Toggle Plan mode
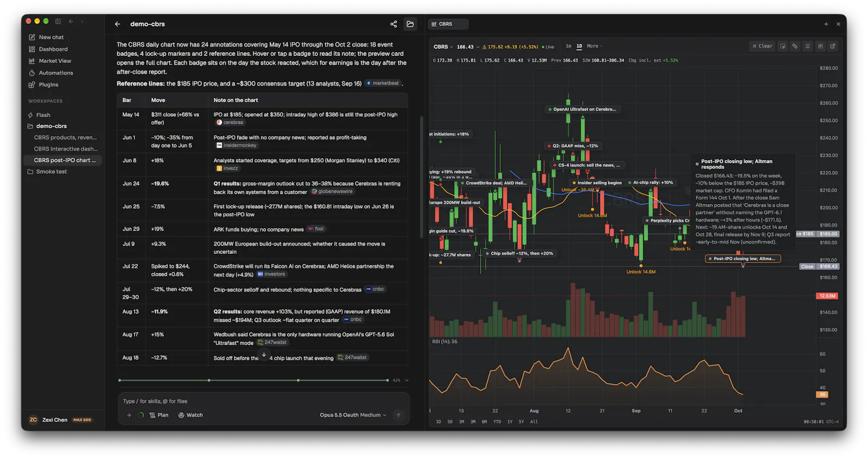This screenshot has height=459, width=868. point(159,416)
